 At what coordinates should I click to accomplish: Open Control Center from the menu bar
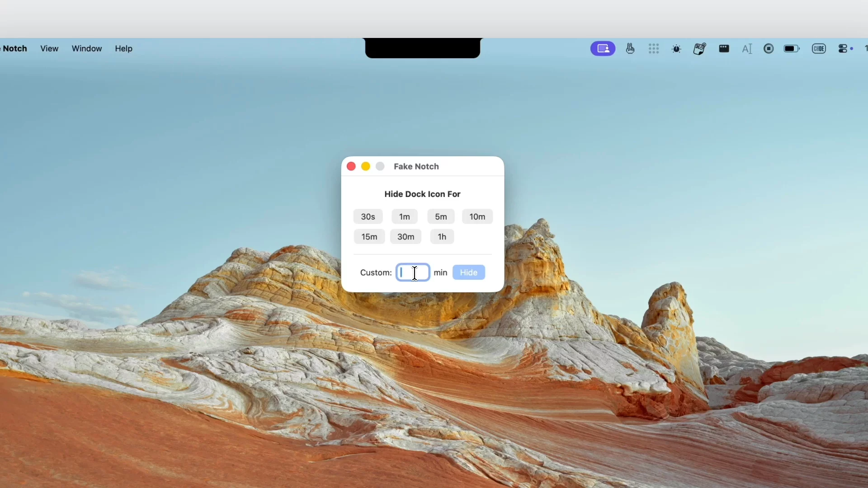point(844,48)
